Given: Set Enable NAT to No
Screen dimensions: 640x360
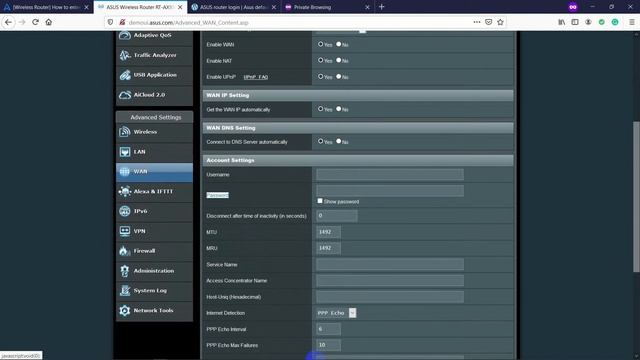Looking at the screenshot, I should [339, 60].
